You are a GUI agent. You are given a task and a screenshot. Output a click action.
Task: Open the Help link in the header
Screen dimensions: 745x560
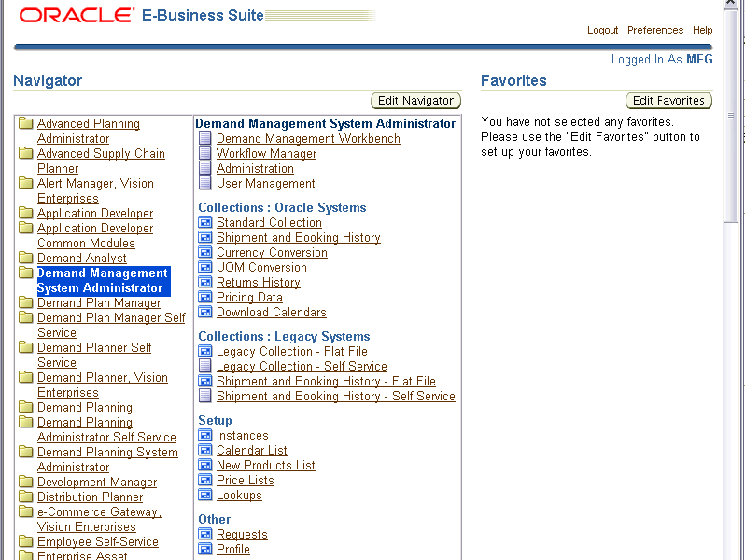[x=702, y=30]
